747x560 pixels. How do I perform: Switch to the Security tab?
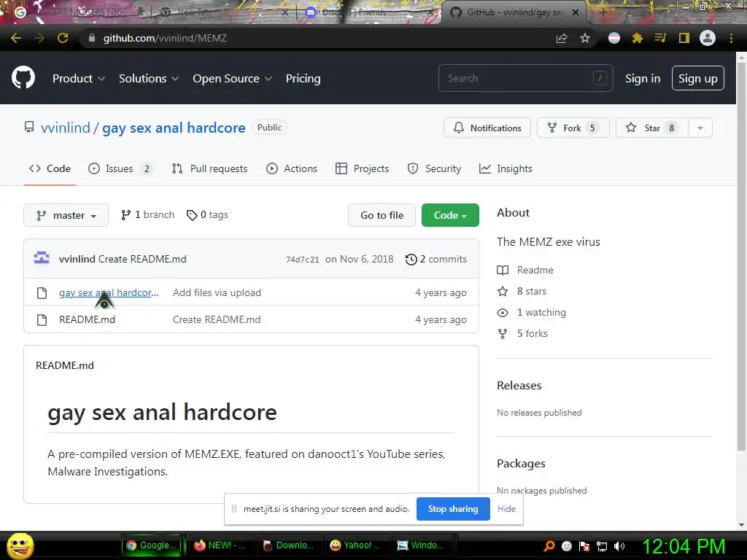(x=434, y=168)
